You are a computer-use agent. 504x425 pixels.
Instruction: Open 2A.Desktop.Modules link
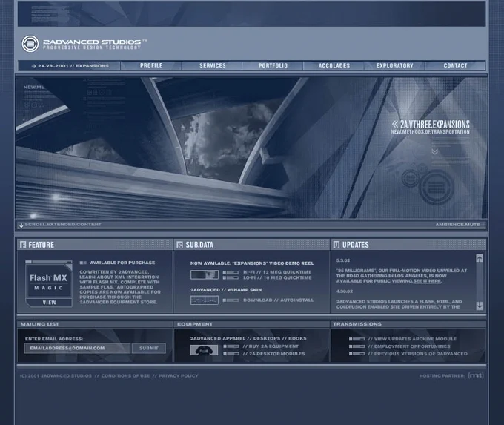[273, 354]
